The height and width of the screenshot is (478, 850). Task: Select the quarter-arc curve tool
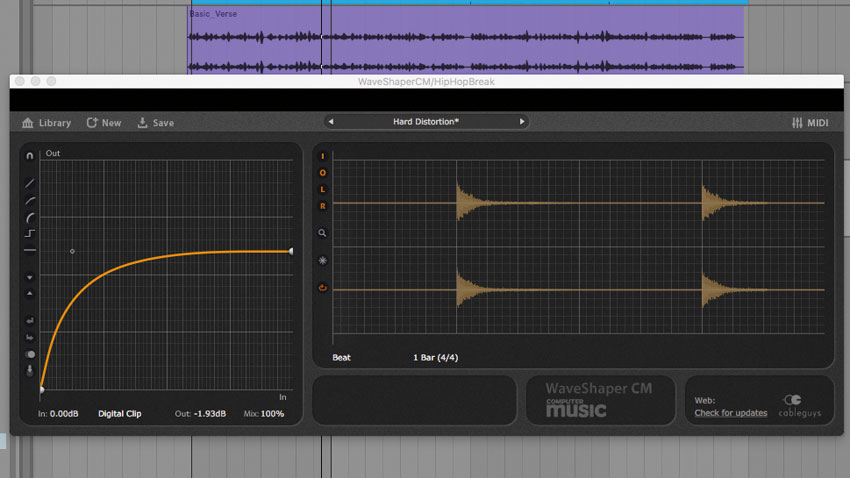[30, 218]
